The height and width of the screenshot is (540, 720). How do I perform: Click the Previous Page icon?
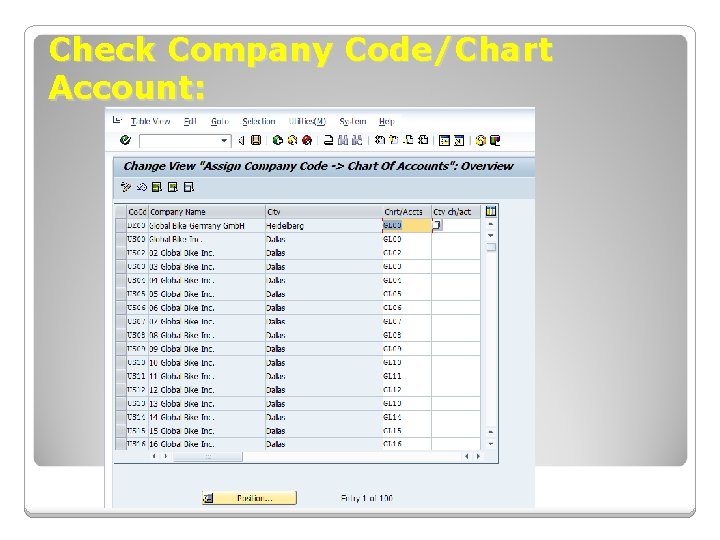tap(394, 141)
